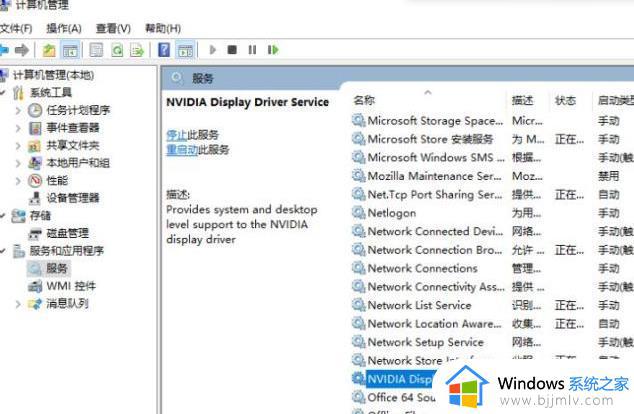Open 设备管理器 in tree

click(73, 198)
